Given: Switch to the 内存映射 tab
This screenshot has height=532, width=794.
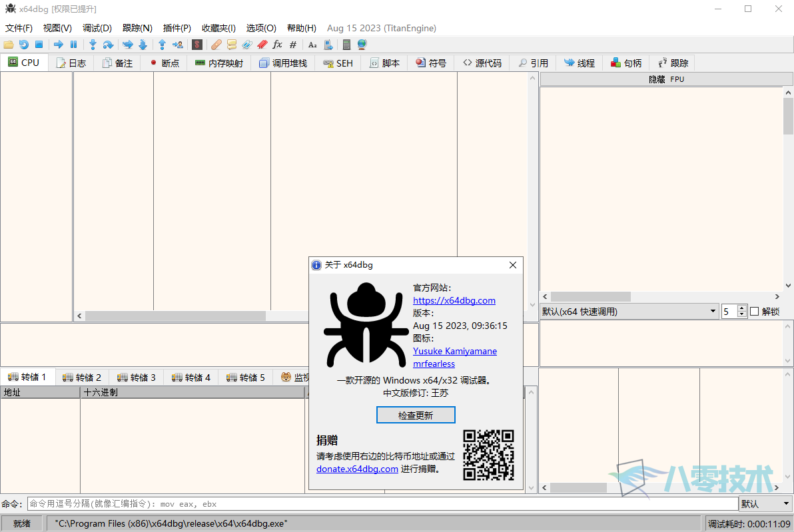Looking at the screenshot, I should pos(219,63).
